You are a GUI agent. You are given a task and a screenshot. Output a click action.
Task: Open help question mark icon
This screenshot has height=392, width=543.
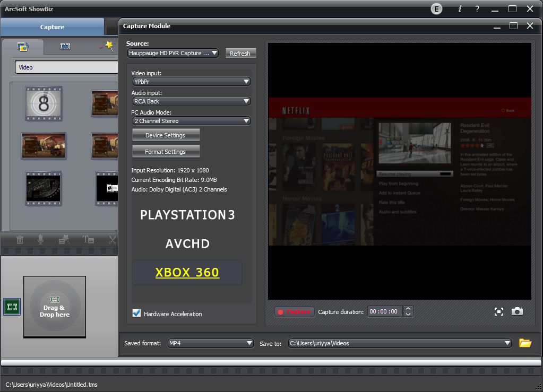click(x=477, y=9)
